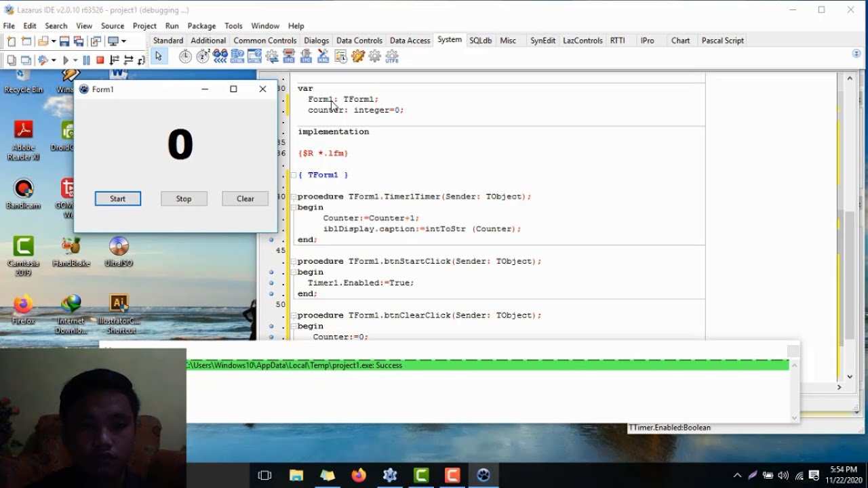Click the Recycle Bin desktop icon
Screen dimensions: 868x488
tap(23, 81)
